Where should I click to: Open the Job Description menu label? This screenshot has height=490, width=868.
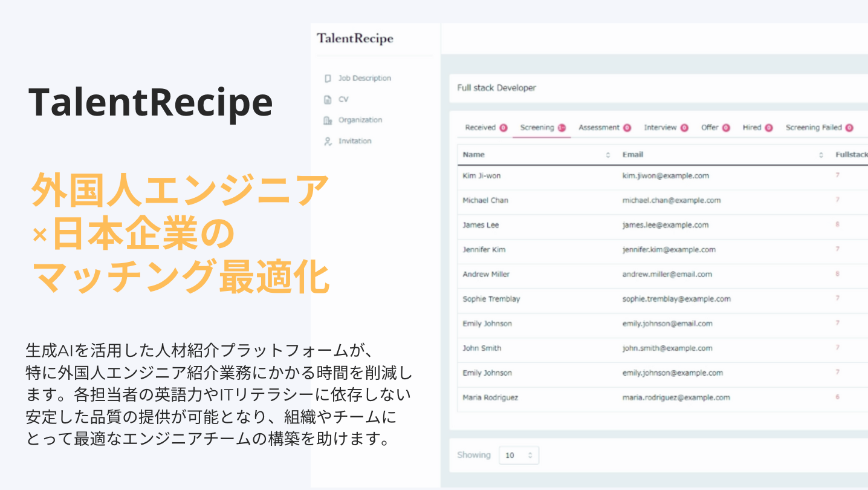(x=364, y=78)
